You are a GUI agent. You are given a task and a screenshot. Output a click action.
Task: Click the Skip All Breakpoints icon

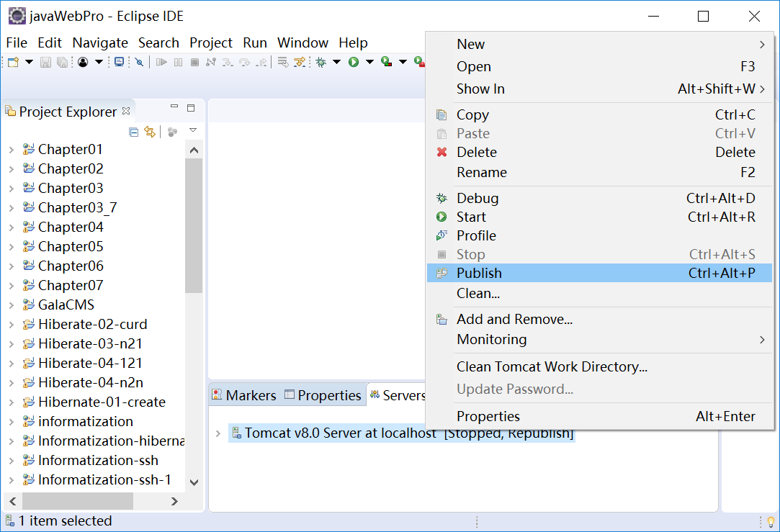tap(139, 62)
